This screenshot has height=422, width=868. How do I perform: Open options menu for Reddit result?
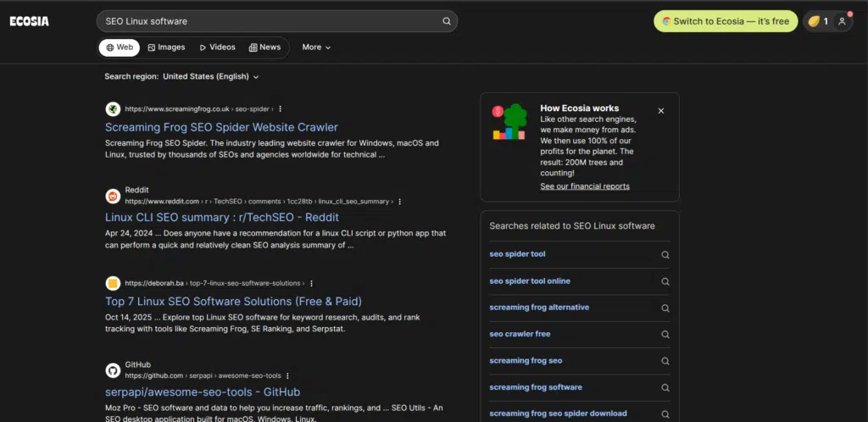(400, 202)
